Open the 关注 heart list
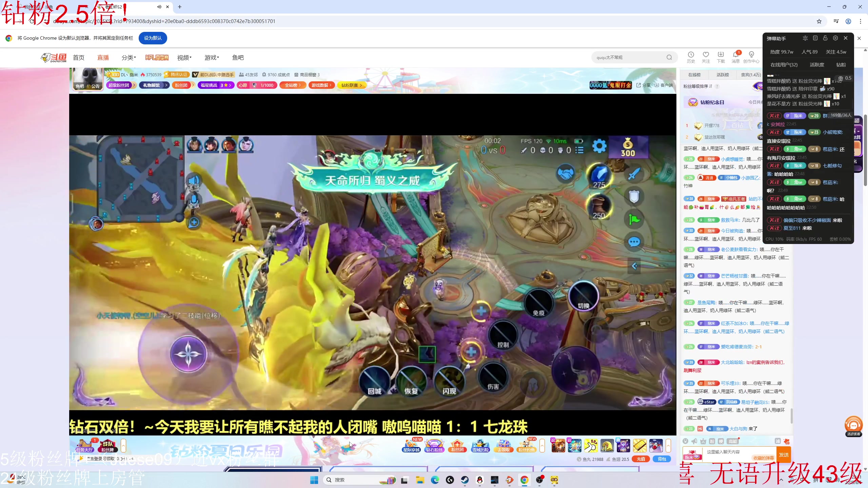This screenshot has height=488, width=868. point(706,57)
